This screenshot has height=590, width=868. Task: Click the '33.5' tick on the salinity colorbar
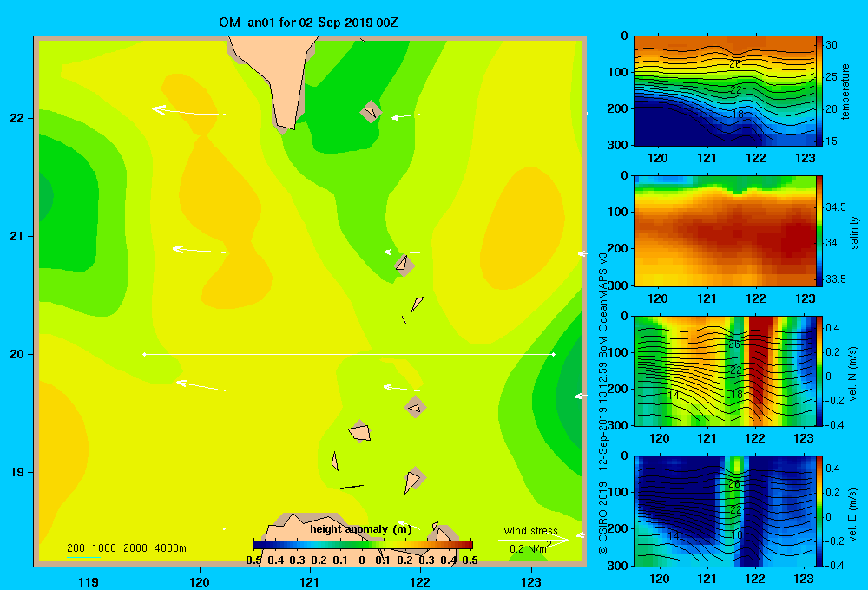click(836, 279)
